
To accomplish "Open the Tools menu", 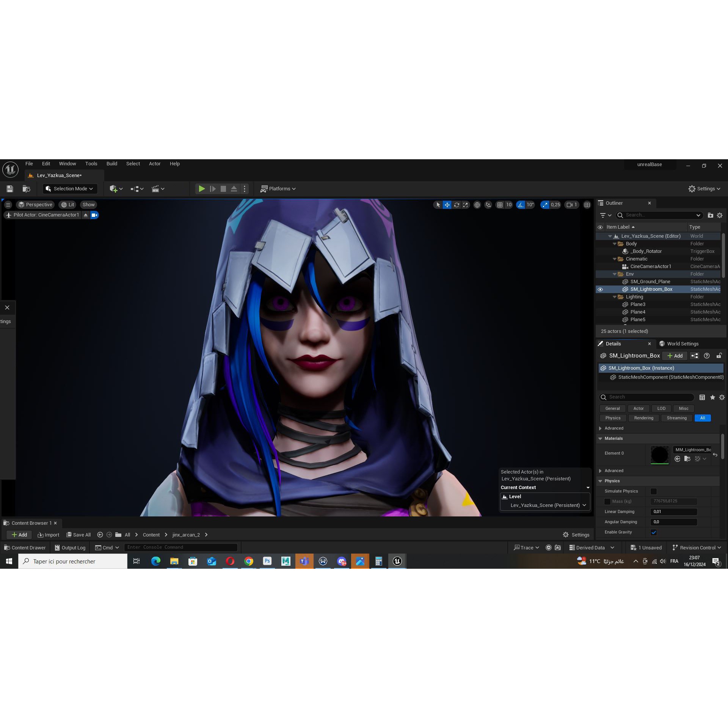I will pos(91,164).
